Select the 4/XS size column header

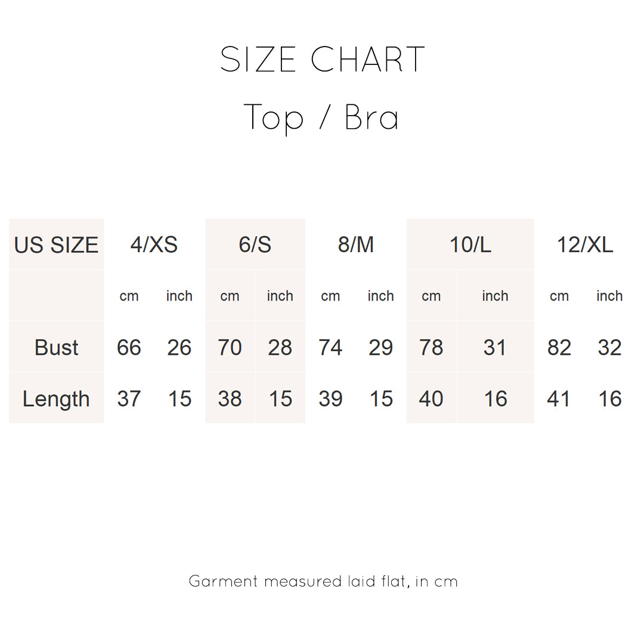(x=154, y=244)
